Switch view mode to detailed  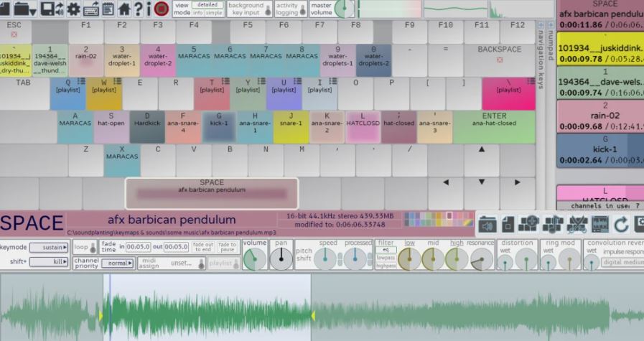tap(207, 5)
